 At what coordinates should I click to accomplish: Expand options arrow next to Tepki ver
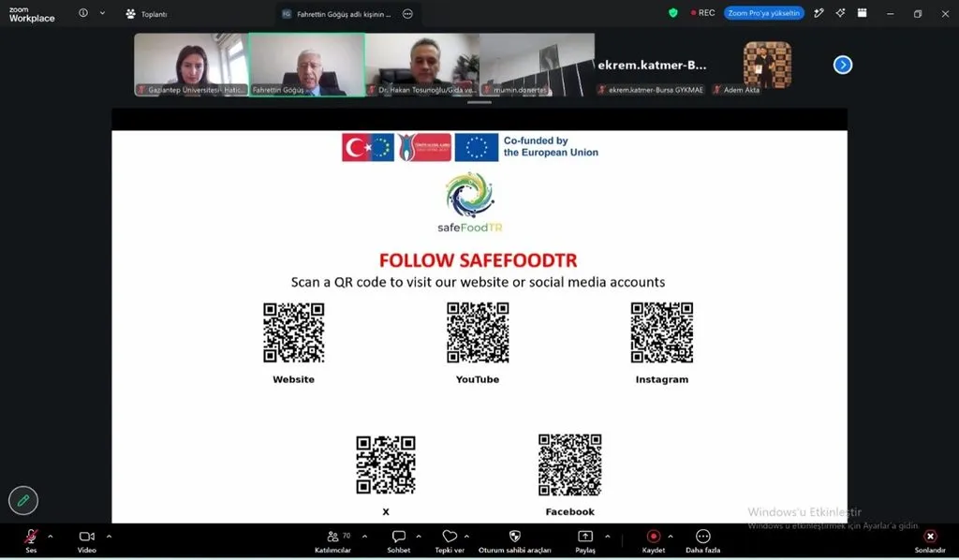pyautogui.click(x=466, y=537)
